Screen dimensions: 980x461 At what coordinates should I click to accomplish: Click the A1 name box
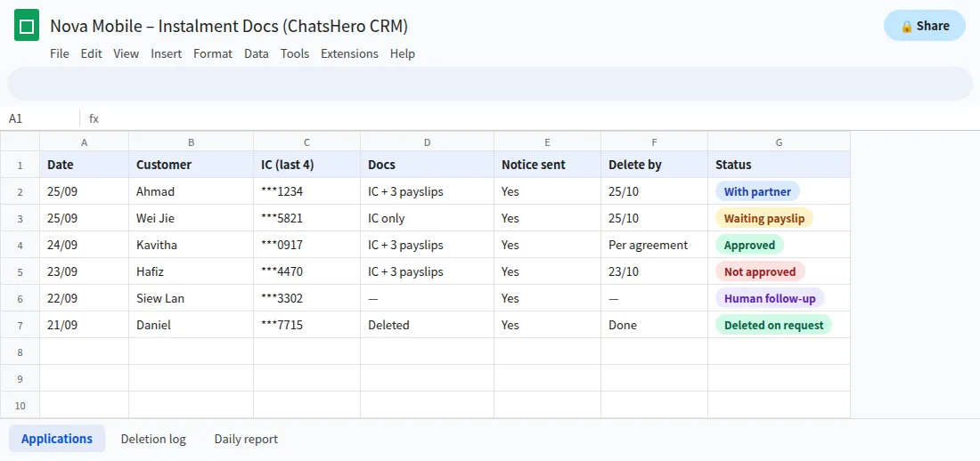click(x=41, y=118)
